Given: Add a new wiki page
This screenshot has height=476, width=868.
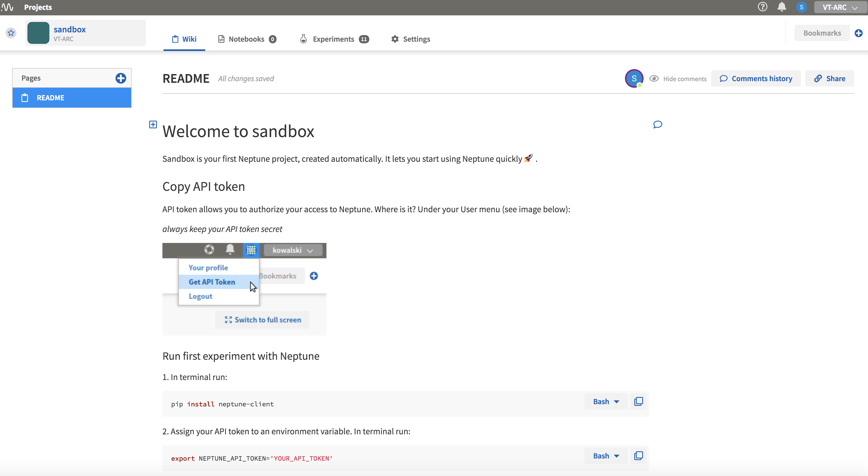Looking at the screenshot, I should [121, 78].
